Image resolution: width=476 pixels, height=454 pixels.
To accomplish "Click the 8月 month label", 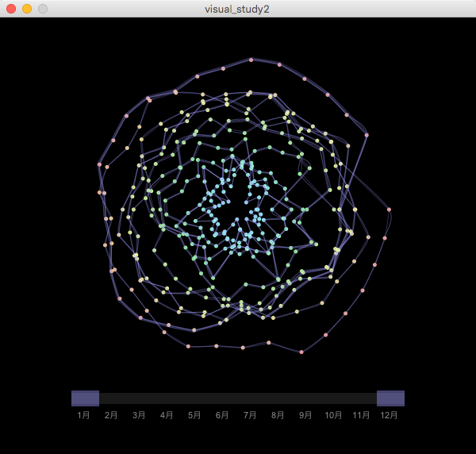I will point(278,415).
